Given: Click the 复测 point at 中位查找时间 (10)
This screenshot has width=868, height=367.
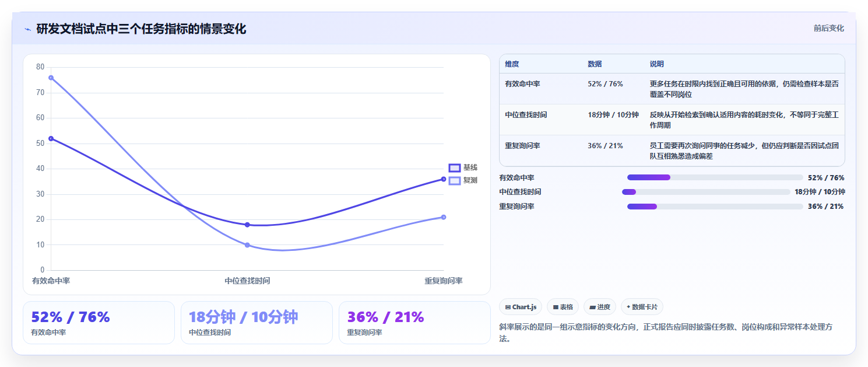Looking at the screenshot, I should pyautogui.click(x=247, y=245).
